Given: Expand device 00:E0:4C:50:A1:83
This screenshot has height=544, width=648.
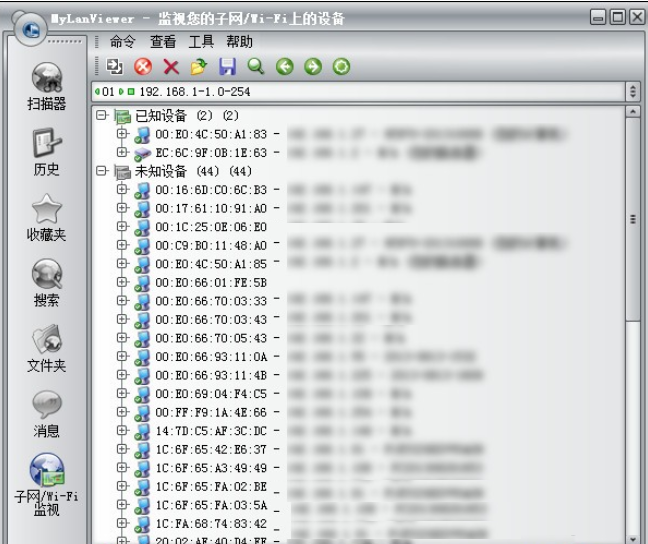Looking at the screenshot, I should (122, 134).
